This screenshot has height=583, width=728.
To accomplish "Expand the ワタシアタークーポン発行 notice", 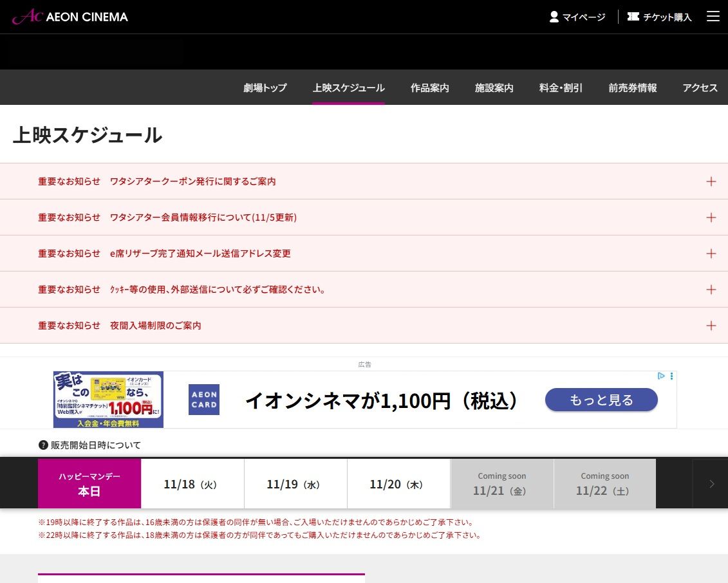I will (x=711, y=181).
